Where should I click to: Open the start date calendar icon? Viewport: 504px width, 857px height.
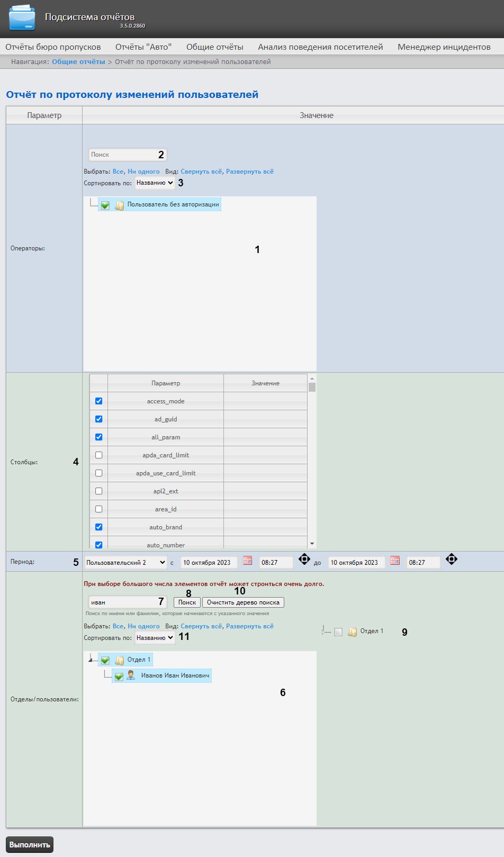[247, 561]
